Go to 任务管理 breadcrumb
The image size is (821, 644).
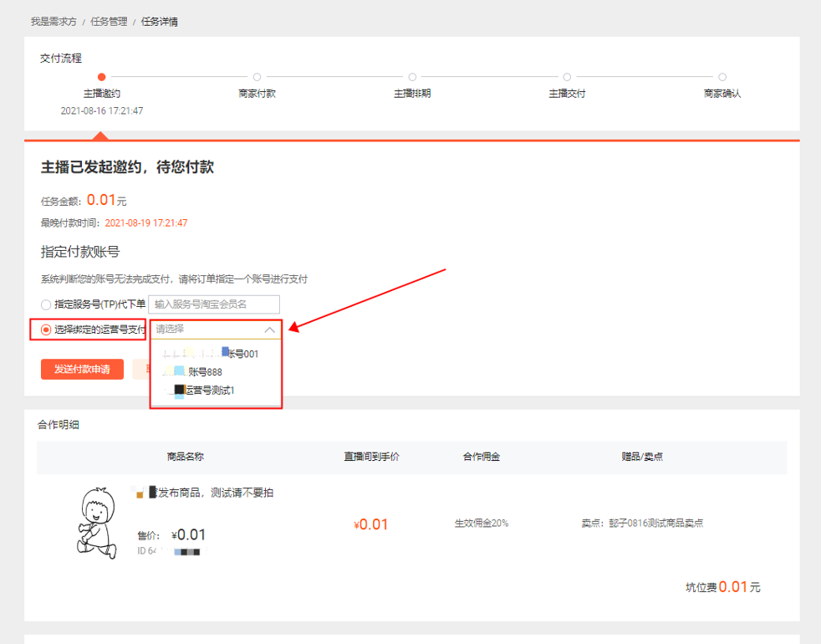[109, 22]
